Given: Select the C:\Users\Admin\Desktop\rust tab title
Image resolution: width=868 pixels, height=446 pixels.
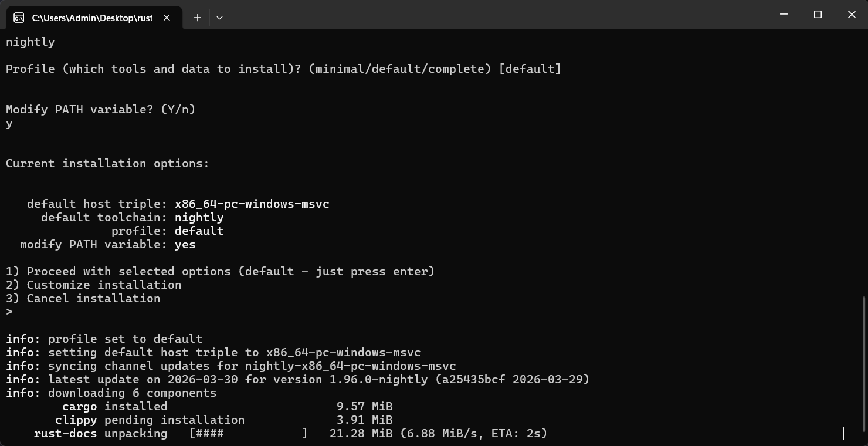Looking at the screenshot, I should click(92, 18).
